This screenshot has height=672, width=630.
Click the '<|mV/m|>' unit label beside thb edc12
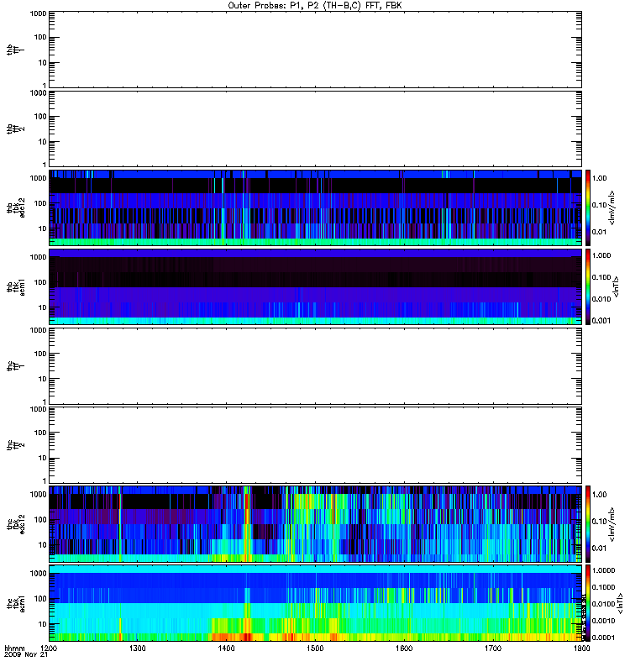point(612,207)
